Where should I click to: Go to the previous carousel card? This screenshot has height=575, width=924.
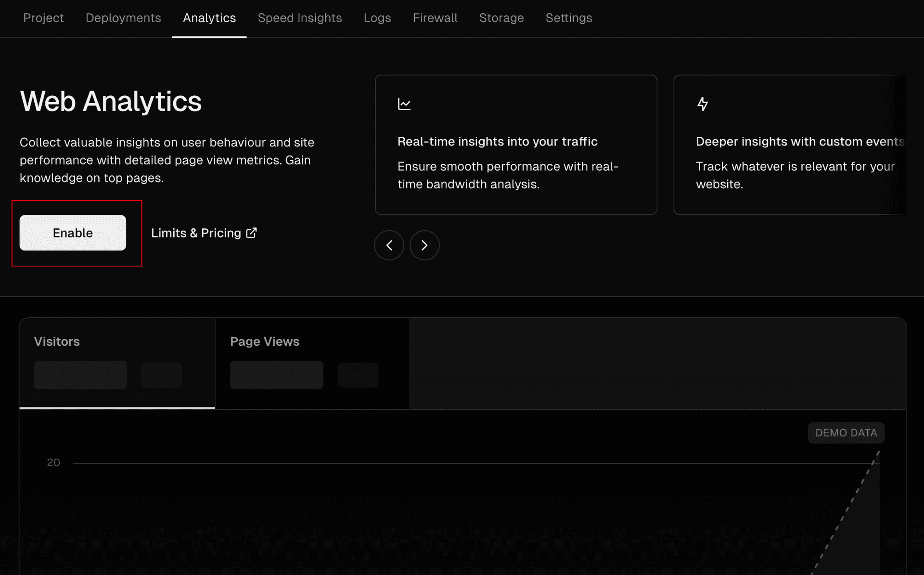pyautogui.click(x=389, y=245)
